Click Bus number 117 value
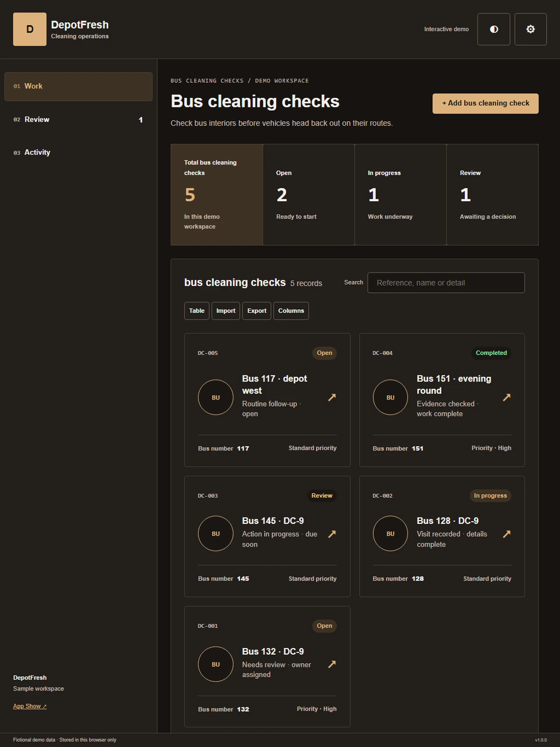This screenshot has height=747, width=560. tap(243, 449)
